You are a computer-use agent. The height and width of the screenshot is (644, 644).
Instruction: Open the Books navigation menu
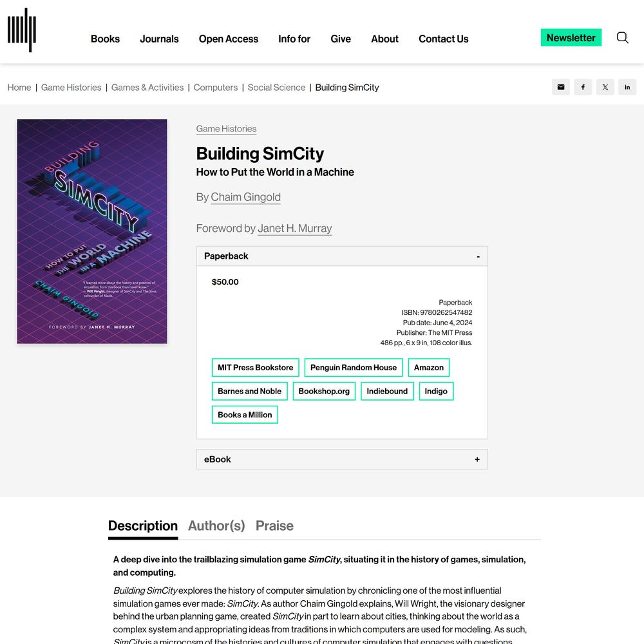(105, 39)
